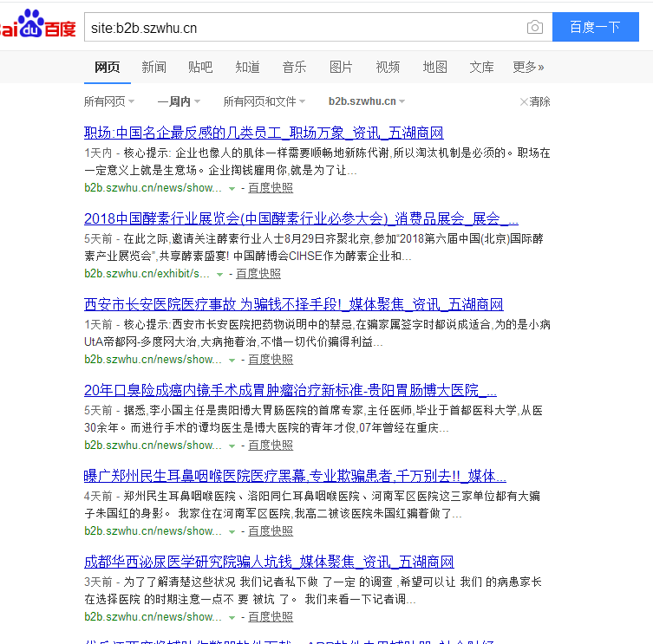Open the 贴吧 tab
The width and height of the screenshot is (653, 644).
[200, 67]
